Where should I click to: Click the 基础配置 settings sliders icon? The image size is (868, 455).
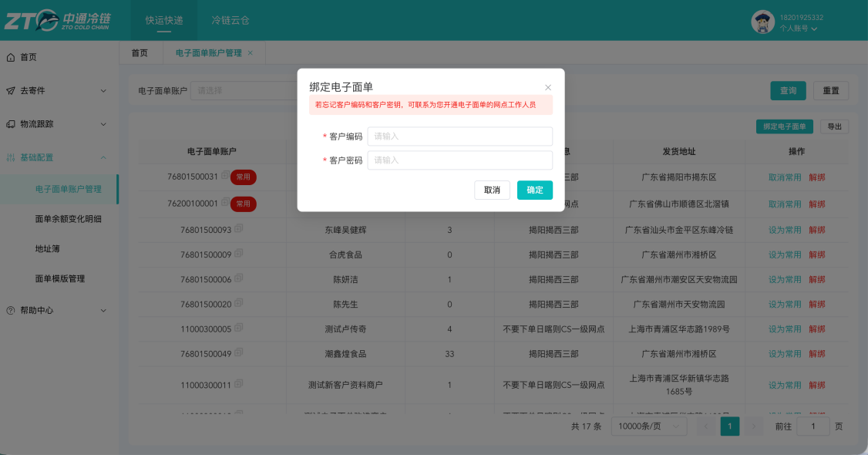tap(11, 158)
